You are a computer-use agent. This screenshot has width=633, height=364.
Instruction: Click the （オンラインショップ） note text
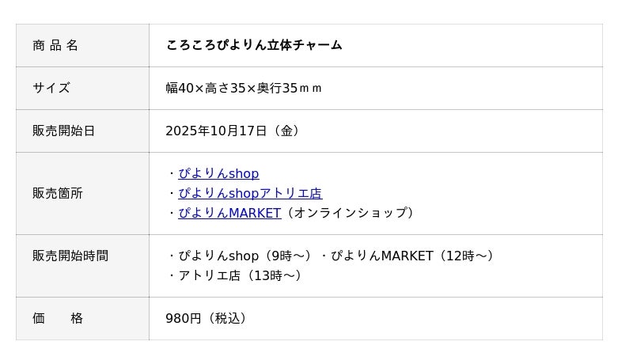(350, 213)
